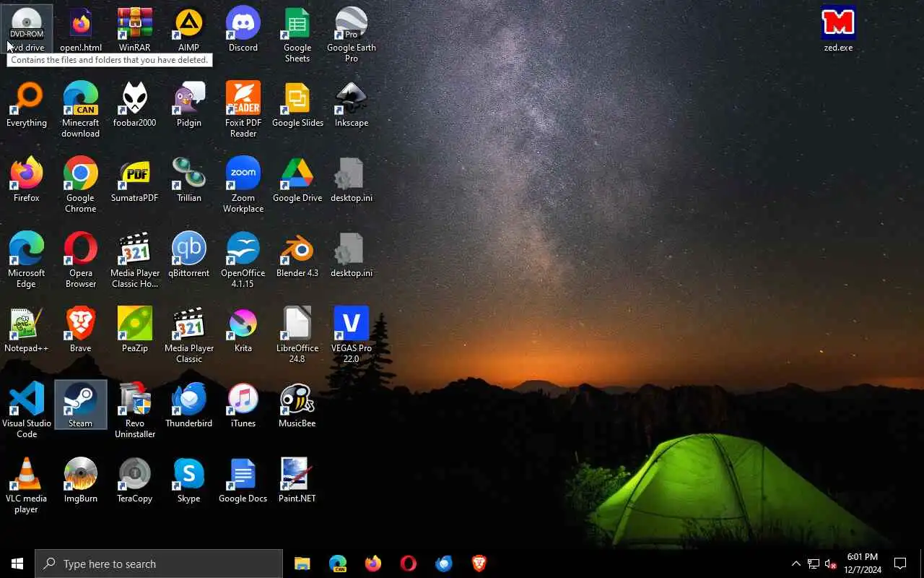Select the Skype desktop shortcut
Screen dimensions: 924x578
coord(188,480)
